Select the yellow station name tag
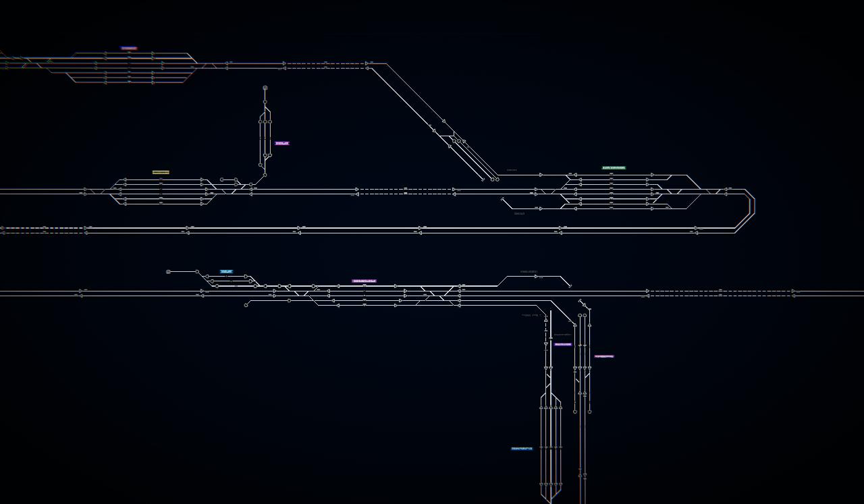The image size is (864, 504). [x=161, y=172]
